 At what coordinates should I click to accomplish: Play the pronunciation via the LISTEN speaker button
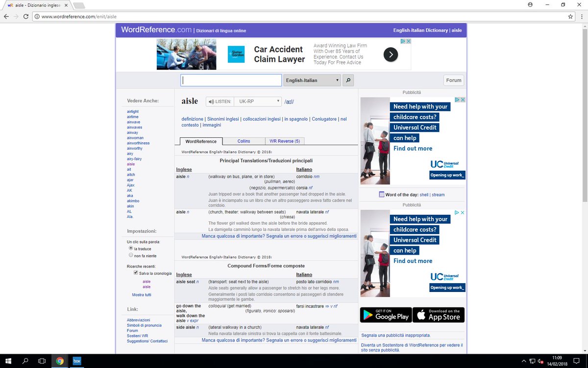pyautogui.click(x=220, y=102)
